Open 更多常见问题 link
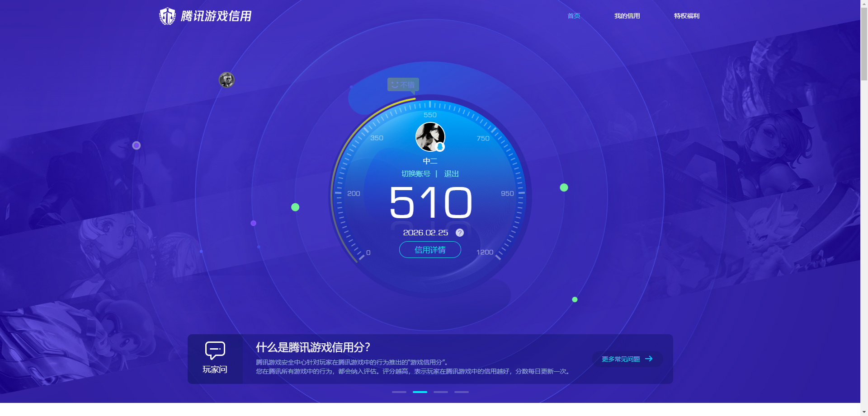The height and width of the screenshot is (416, 868). [x=620, y=359]
